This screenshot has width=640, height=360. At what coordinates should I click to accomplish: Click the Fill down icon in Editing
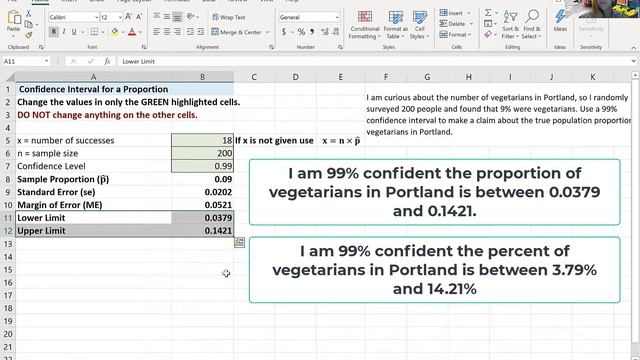coord(488,24)
